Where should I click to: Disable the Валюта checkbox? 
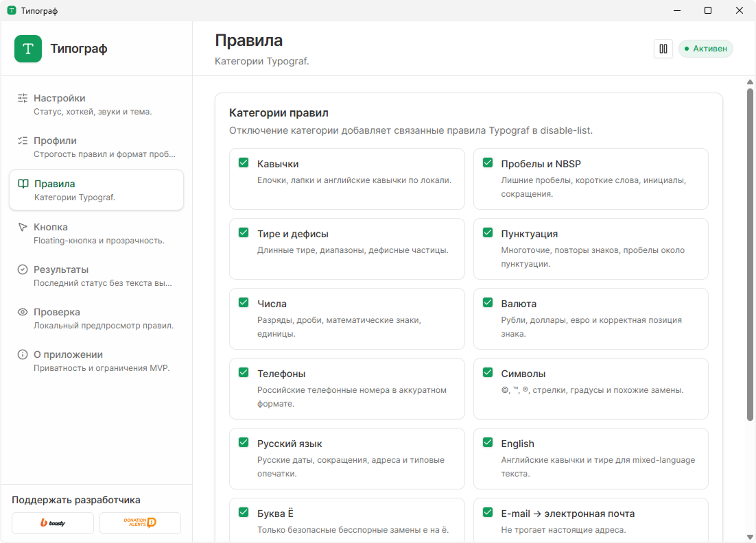click(488, 302)
